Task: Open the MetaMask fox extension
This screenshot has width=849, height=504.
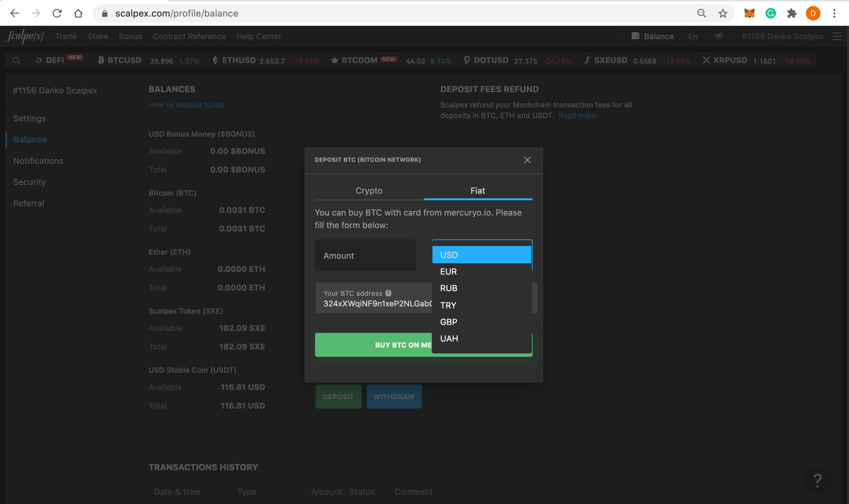Action: (x=750, y=13)
